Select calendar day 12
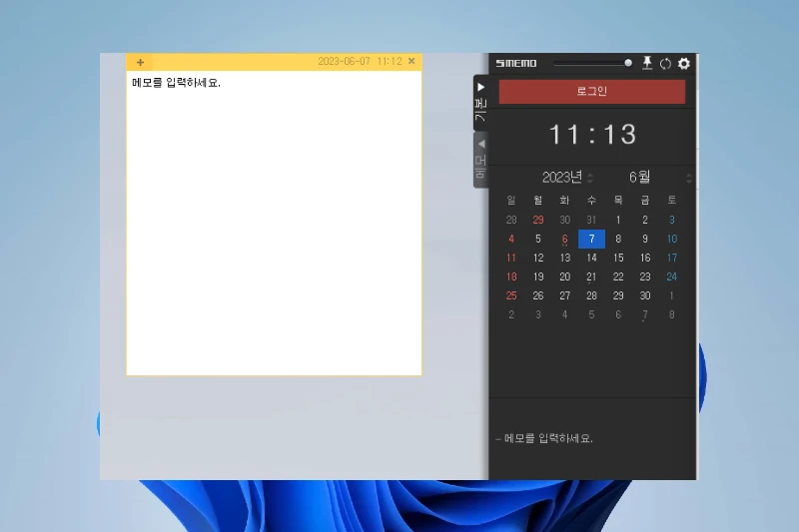799x532 pixels. coord(538,259)
